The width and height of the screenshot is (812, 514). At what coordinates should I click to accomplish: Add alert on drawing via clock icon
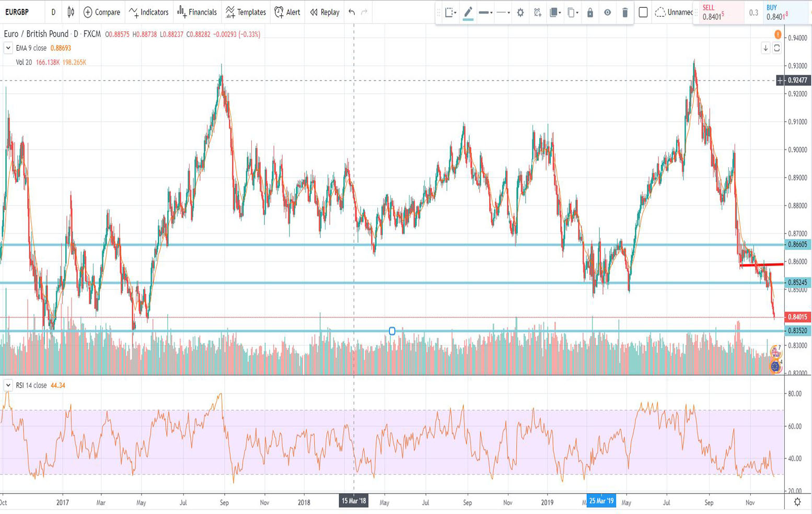click(x=537, y=13)
